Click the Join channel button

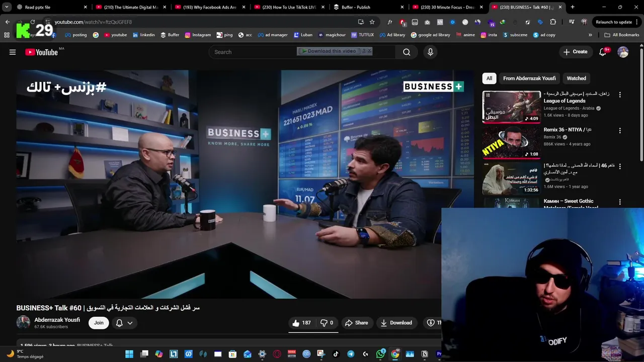(x=99, y=323)
